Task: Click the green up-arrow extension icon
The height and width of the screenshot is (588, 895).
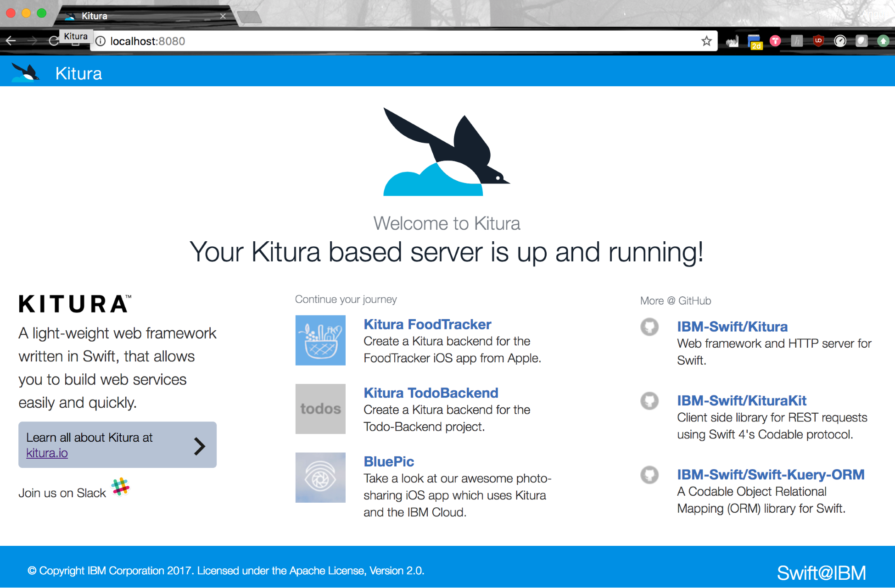Action: (883, 41)
